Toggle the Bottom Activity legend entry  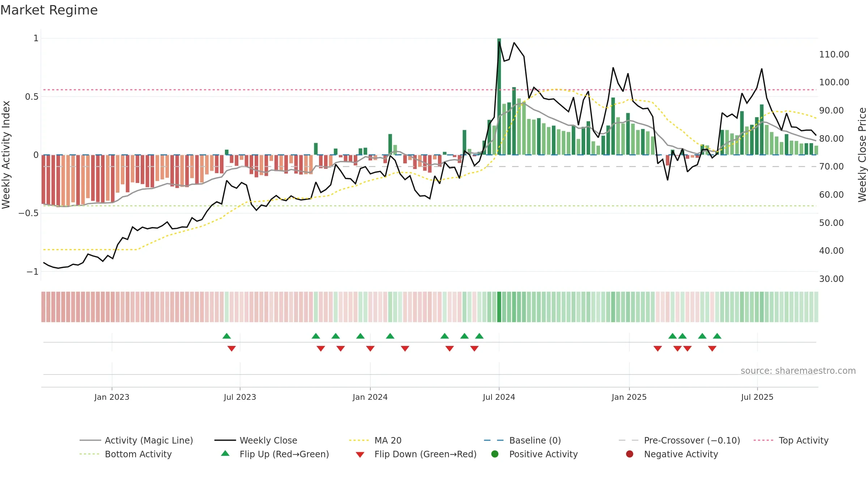pyautogui.click(x=125, y=454)
